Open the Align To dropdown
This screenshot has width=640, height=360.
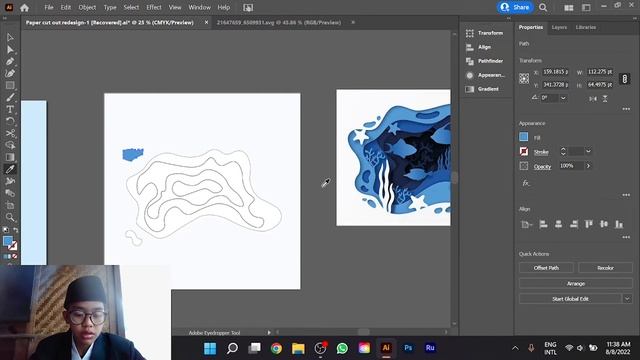click(x=527, y=224)
